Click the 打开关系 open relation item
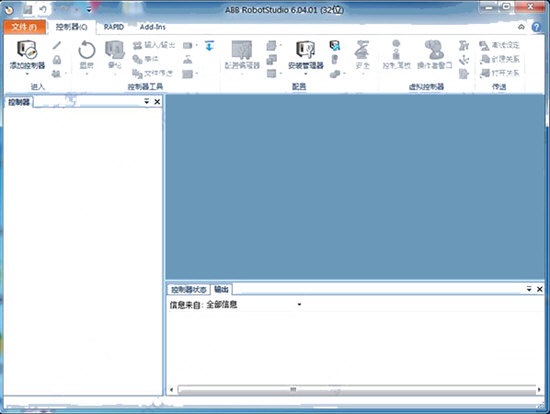The height and width of the screenshot is (414, 550). coord(500,73)
